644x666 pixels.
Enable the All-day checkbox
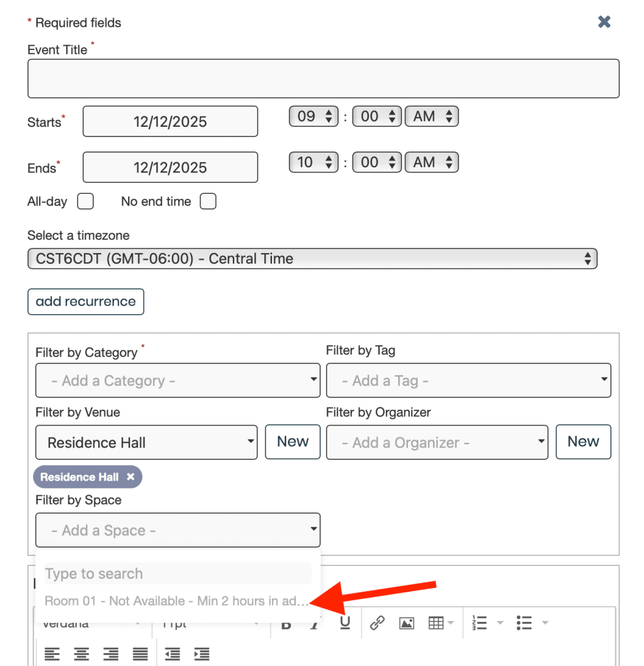tap(85, 202)
